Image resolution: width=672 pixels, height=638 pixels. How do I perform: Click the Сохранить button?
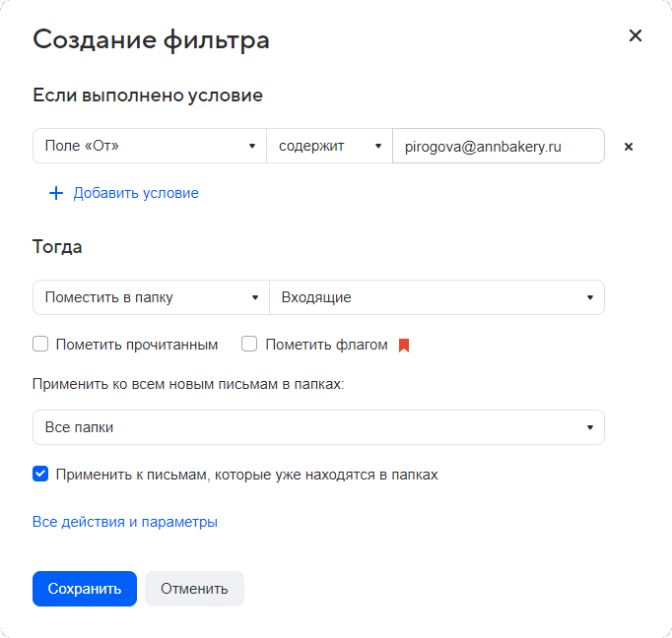coord(85,589)
